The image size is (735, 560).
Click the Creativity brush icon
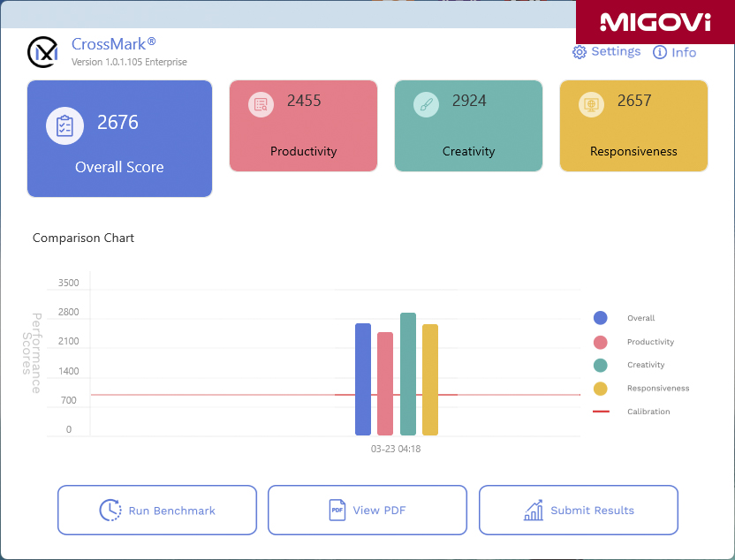pos(426,104)
